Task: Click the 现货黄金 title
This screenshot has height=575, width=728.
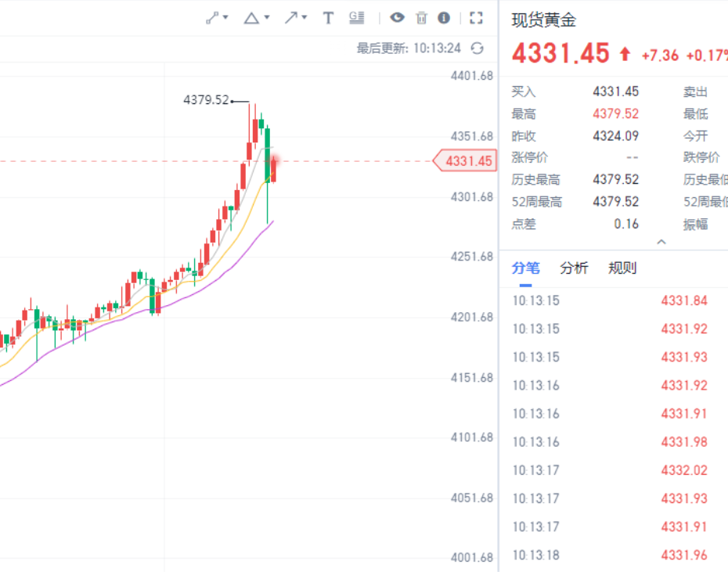Action: pos(544,20)
